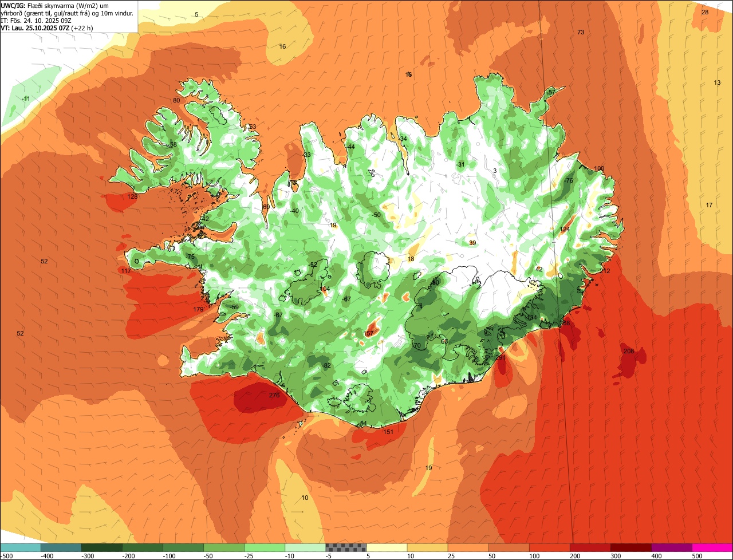Click the map value 212 on the east coast
733x560 pixels.
coord(605,271)
